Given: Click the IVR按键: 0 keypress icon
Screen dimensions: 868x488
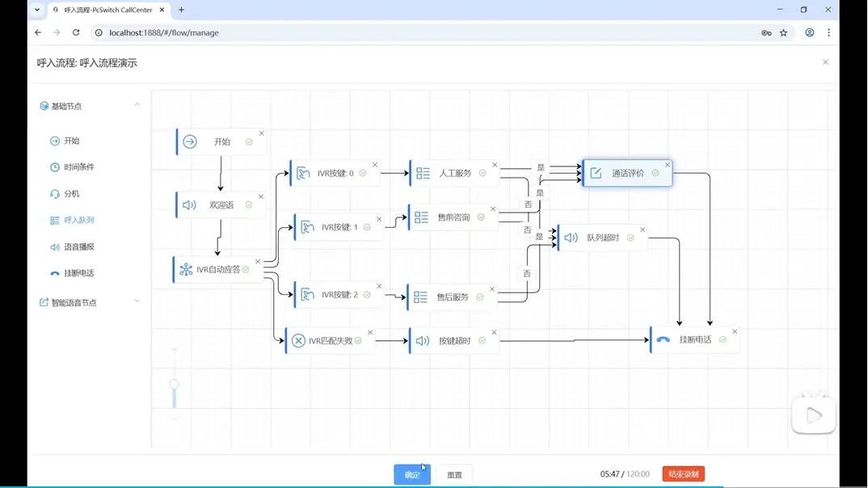Looking at the screenshot, I should click(x=303, y=174).
